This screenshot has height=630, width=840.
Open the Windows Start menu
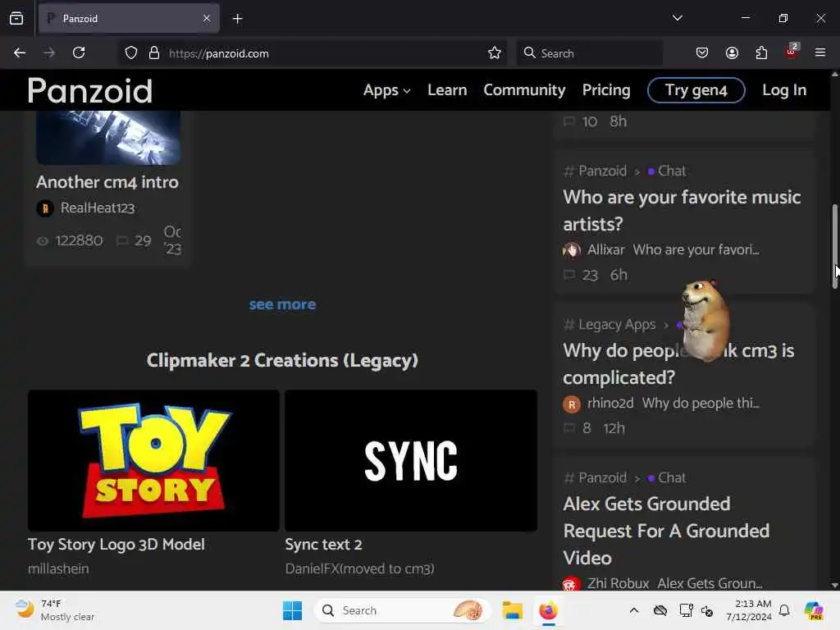tap(293, 610)
